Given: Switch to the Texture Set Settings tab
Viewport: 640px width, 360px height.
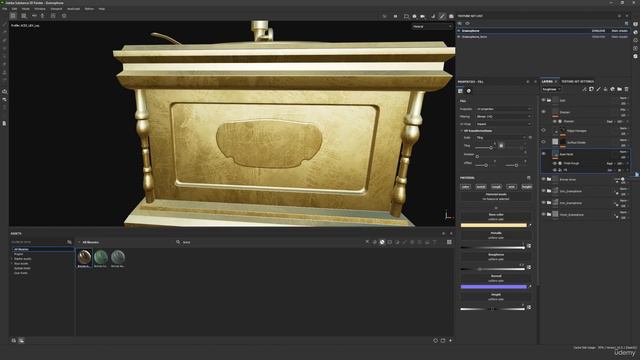Looking at the screenshot, I should 577,82.
